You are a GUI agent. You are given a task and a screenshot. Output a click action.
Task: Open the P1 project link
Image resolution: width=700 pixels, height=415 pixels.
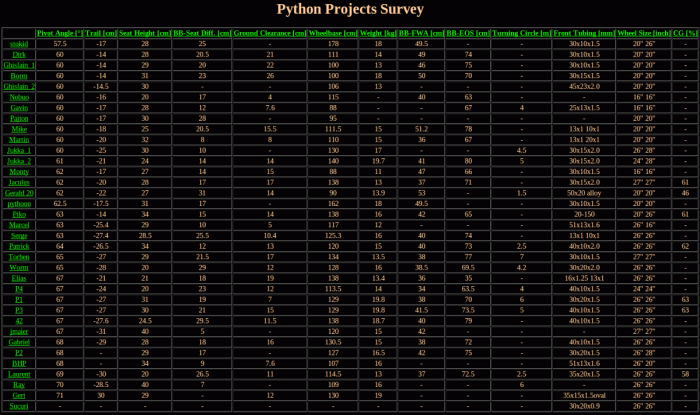[19, 300]
